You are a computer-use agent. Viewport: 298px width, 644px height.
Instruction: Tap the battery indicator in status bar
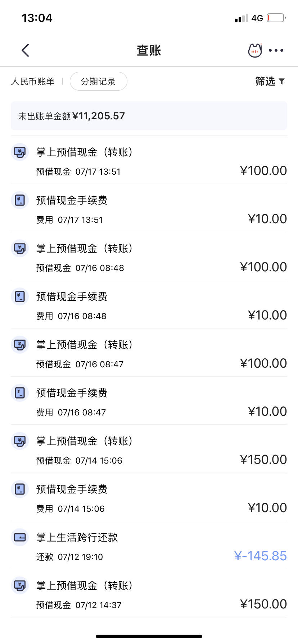[276, 18]
